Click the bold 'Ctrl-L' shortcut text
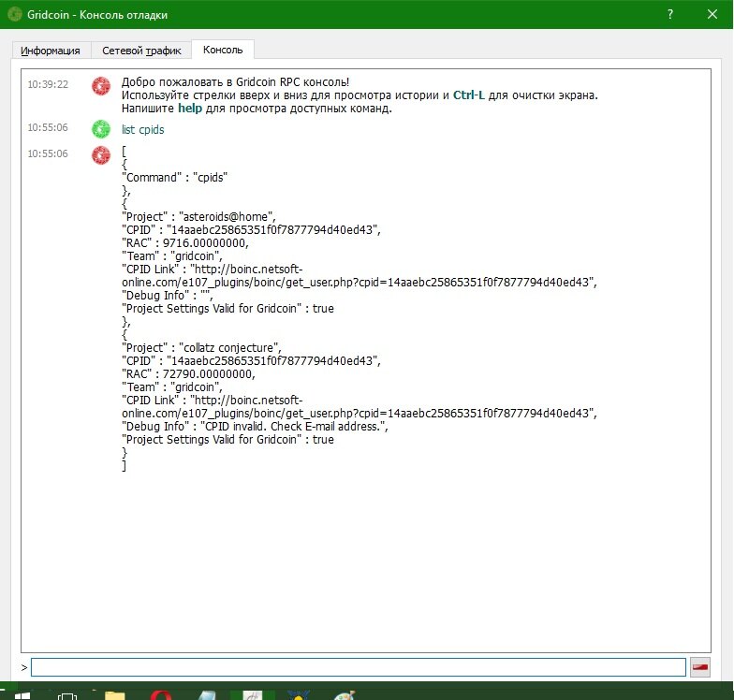Viewport: 734px width, 700px height. point(468,95)
